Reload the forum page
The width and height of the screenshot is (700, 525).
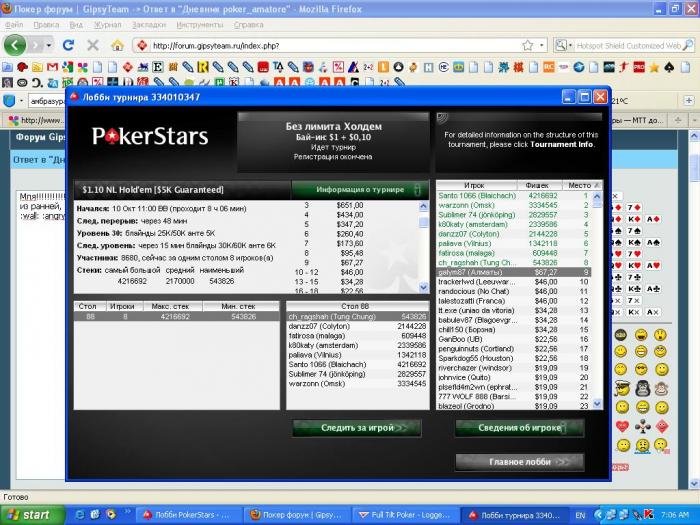[68, 45]
